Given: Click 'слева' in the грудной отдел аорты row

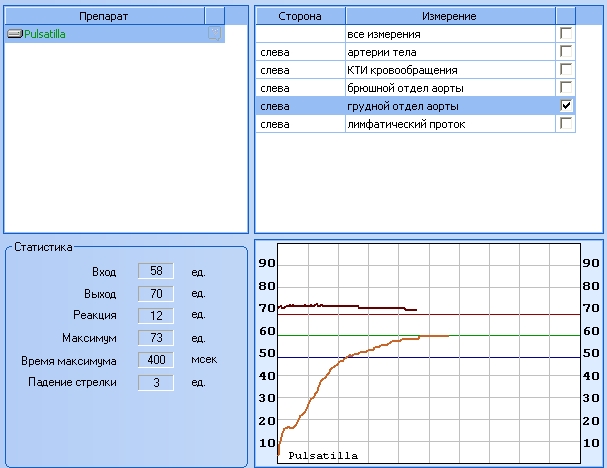Looking at the screenshot, I should tap(275, 106).
